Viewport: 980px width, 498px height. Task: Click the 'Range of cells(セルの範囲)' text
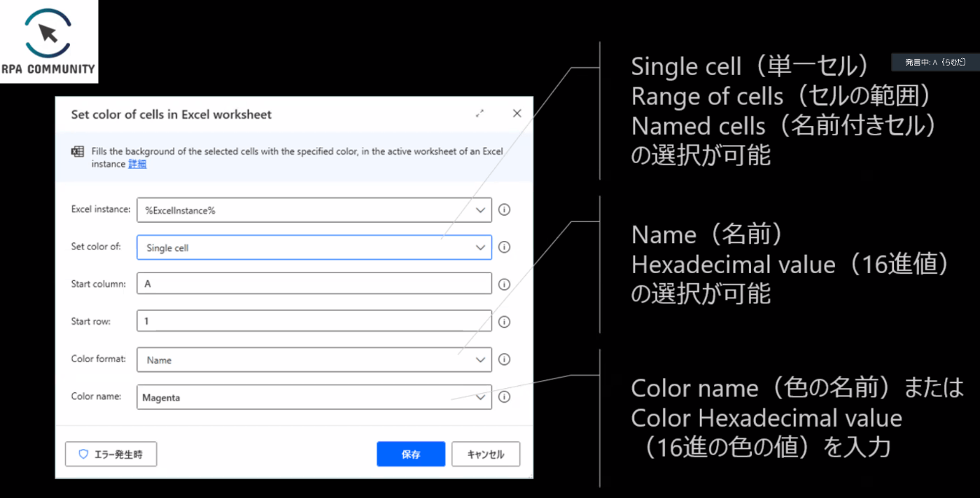point(783,96)
